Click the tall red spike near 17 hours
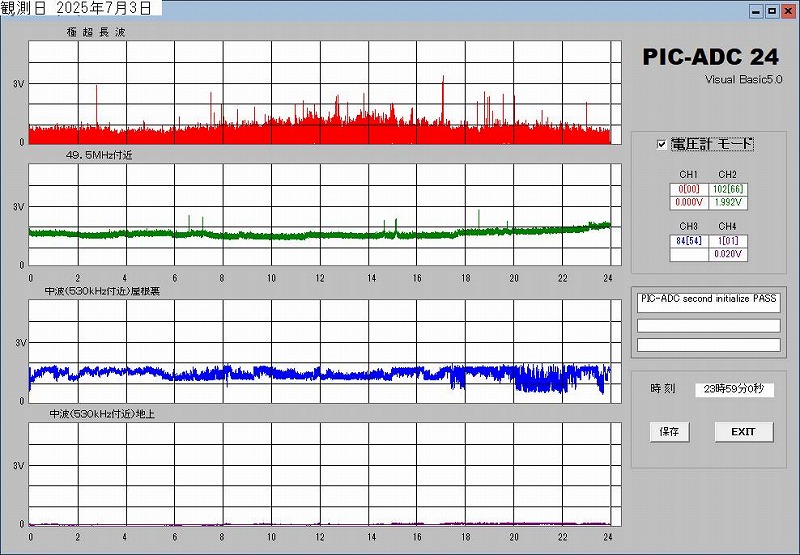The height and width of the screenshot is (555, 800). 443,99
